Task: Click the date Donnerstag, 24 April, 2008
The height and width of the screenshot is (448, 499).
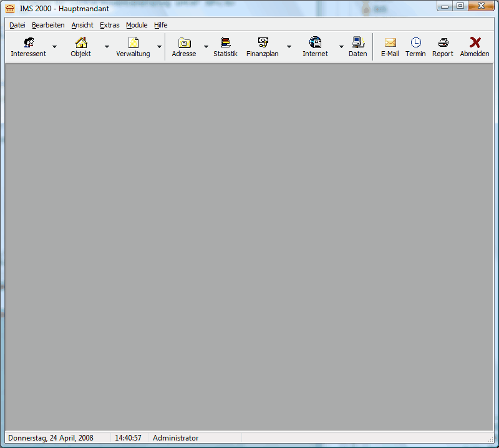Action: coord(51,438)
